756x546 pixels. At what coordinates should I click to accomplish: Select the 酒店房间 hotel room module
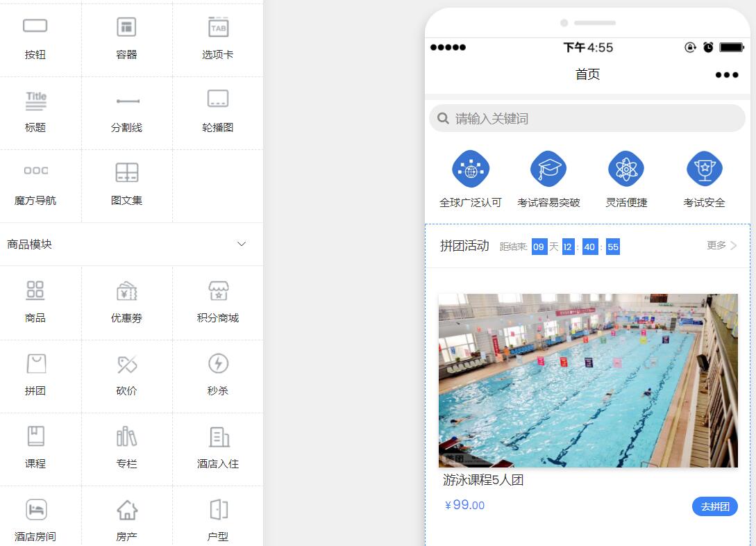pos(35,518)
